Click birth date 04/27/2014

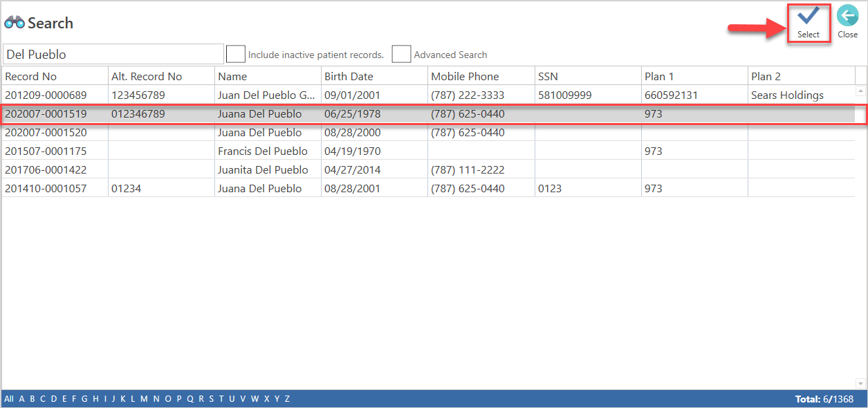tap(352, 169)
